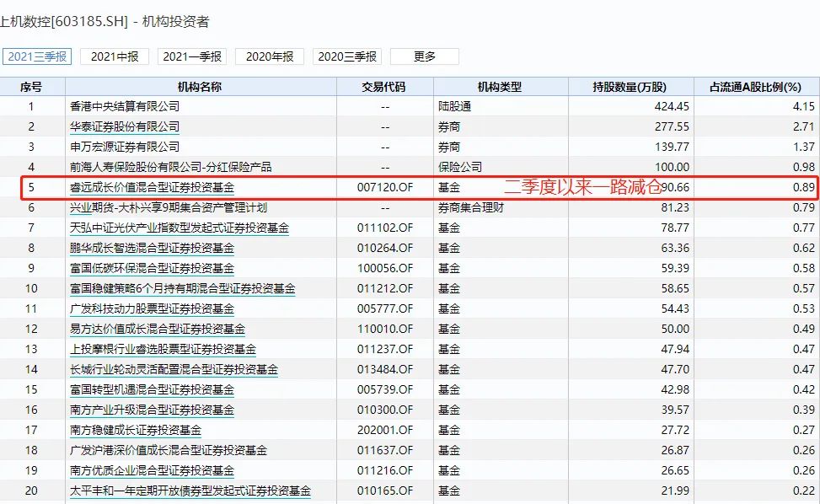Image resolution: width=820 pixels, height=504 pixels.
Task: Click trading code 010165.OF
Action: [385, 491]
